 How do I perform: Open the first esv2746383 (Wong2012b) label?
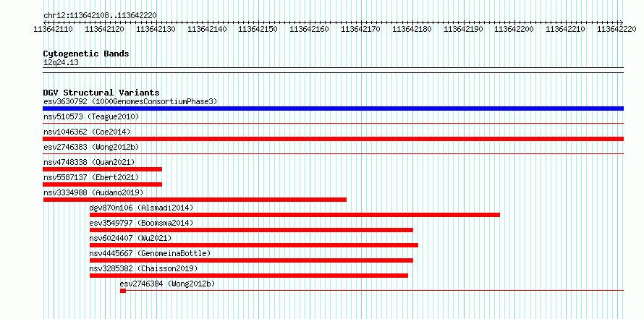(x=91, y=147)
